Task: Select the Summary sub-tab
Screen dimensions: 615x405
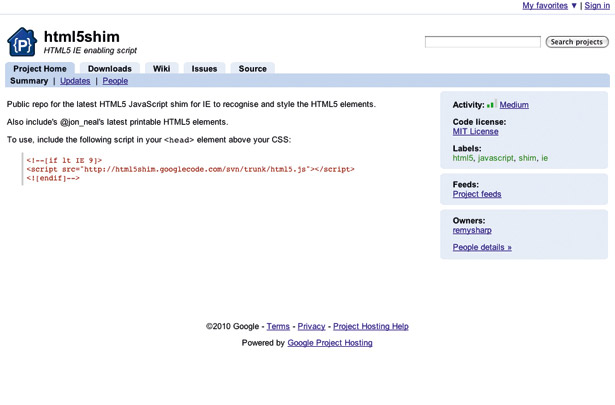Action: 29,81
